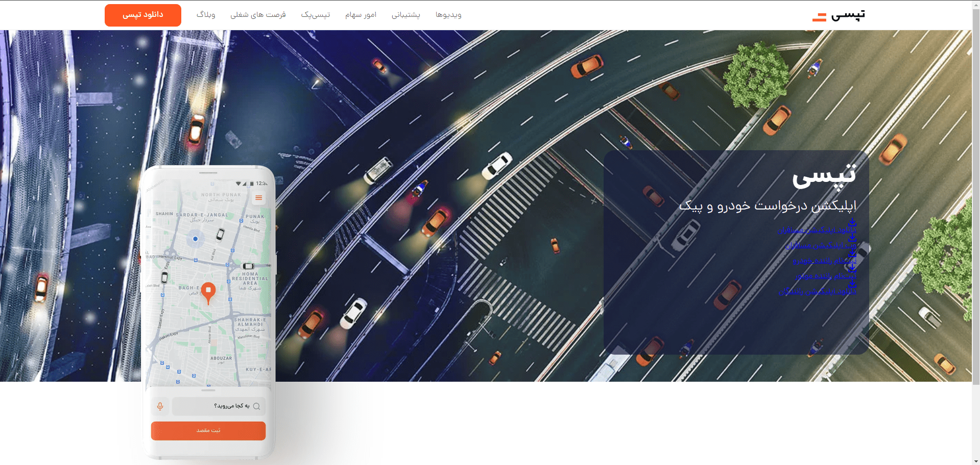Click the scrollbar up arrow
Screen dimensions: 980x465
(x=976, y=4)
